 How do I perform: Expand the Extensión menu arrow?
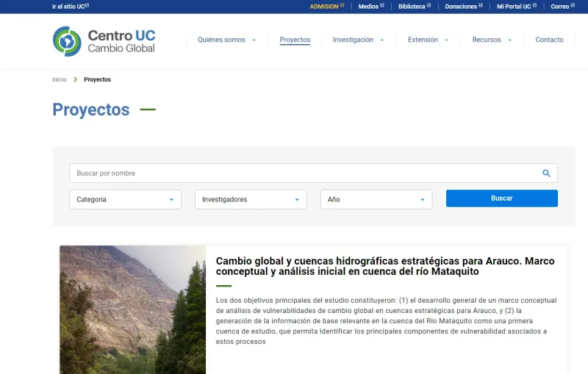pyautogui.click(x=447, y=40)
